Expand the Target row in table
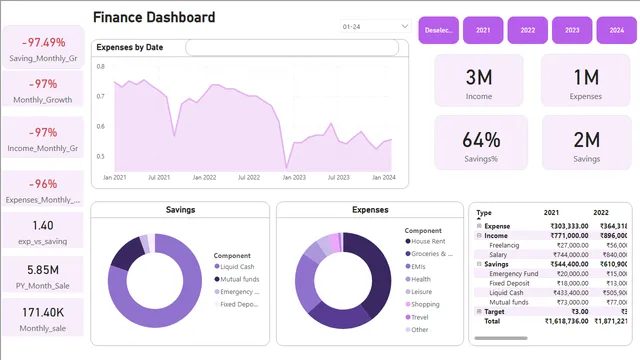Image resolution: width=640 pixels, height=360 pixels. coord(479,311)
